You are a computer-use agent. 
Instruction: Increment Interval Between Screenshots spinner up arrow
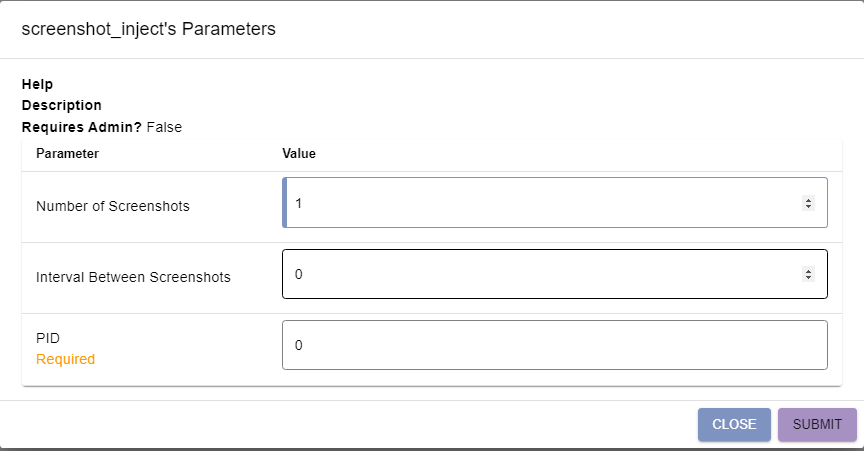click(808, 271)
